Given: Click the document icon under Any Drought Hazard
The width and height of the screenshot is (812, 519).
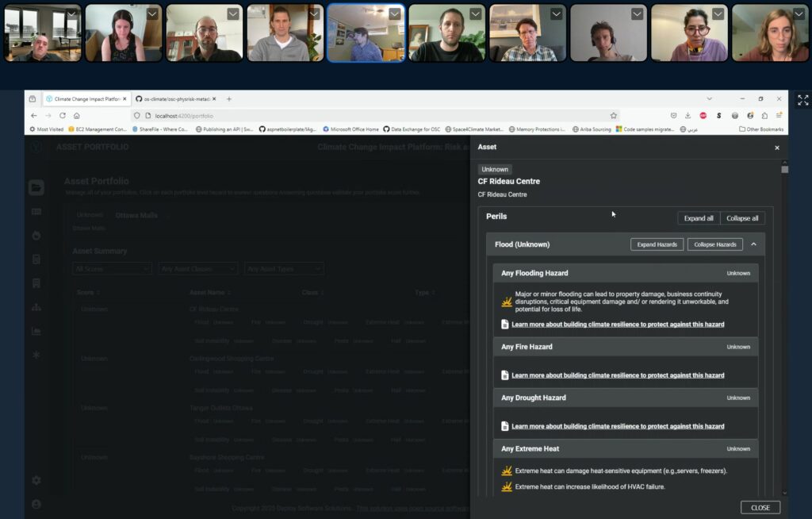Looking at the screenshot, I should (505, 426).
